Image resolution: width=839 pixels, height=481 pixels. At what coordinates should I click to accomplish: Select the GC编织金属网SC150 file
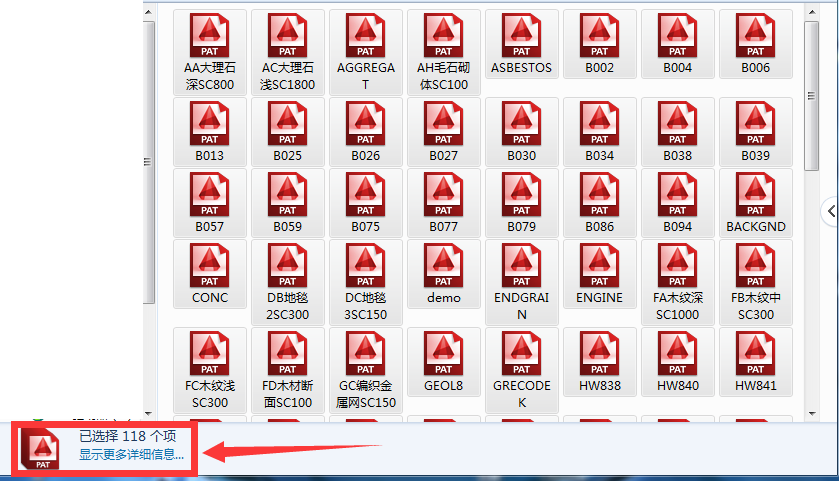[365, 370]
